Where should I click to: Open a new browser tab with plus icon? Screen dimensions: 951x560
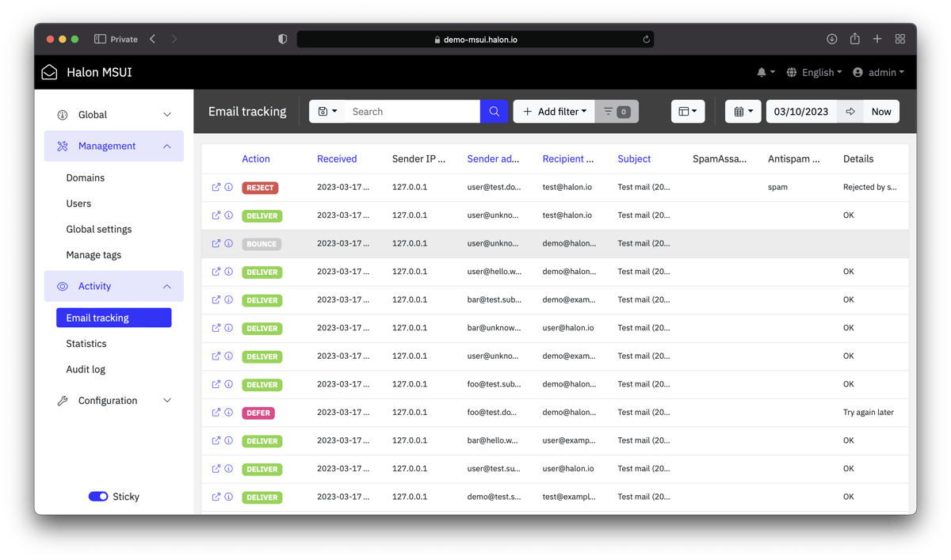(877, 39)
